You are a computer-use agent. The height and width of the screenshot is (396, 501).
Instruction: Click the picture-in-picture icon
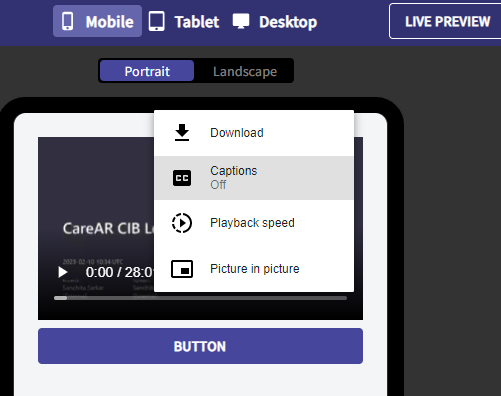(182, 269)
